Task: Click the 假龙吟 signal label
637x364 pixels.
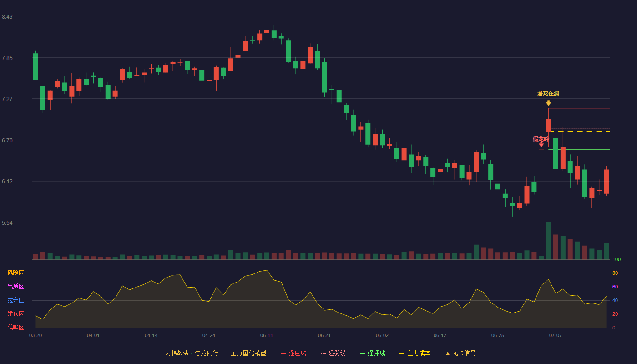Action: [541, 139]
